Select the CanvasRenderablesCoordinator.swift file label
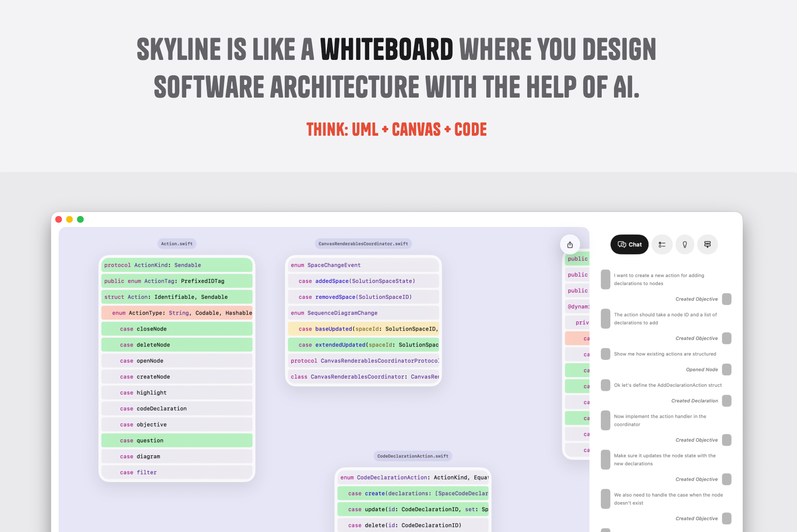This screenshot has height=532, width=797. 363,244
